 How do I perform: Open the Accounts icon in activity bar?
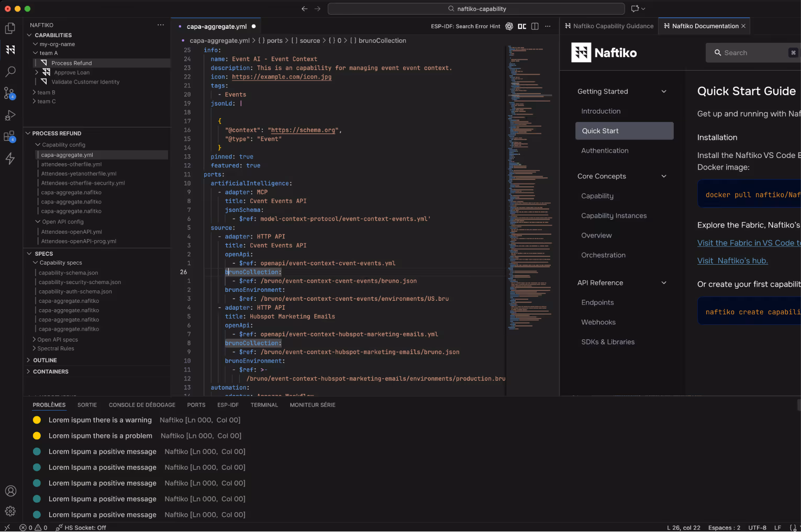tap(10, 491)
